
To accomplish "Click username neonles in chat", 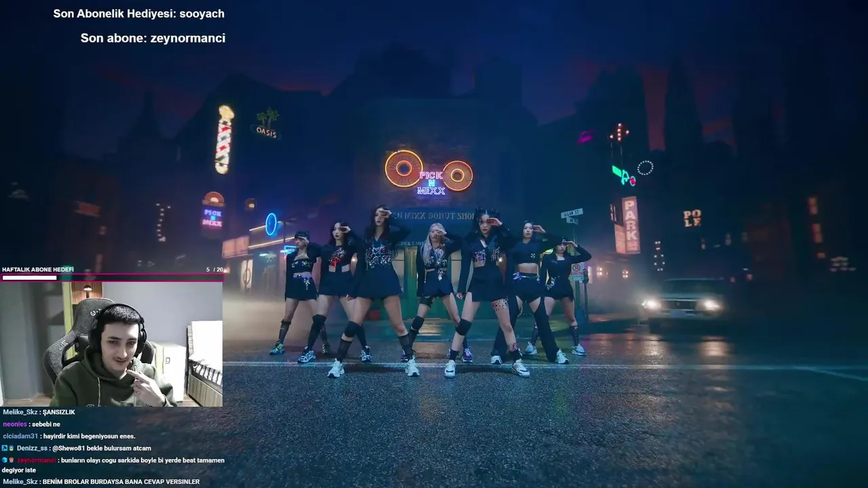I will tap(15, 424).
